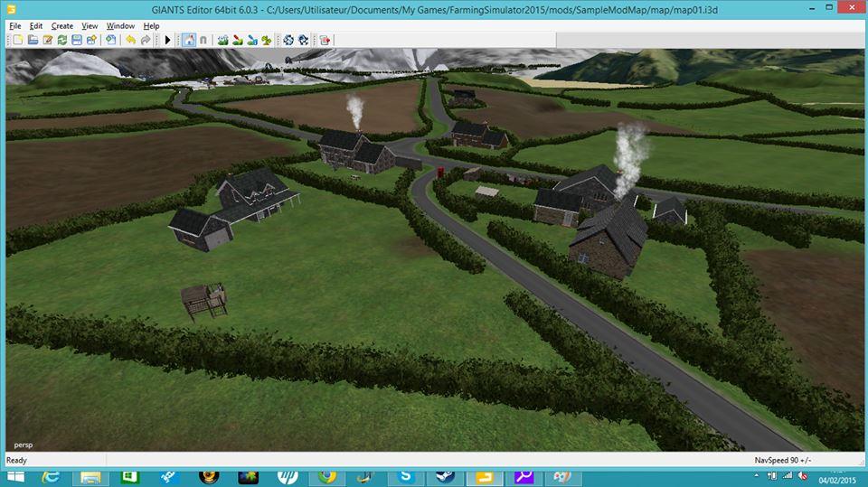Viewport: 868px width, 487px height.
Task: Open a file with the folder icon
Action: coord(33,40)
